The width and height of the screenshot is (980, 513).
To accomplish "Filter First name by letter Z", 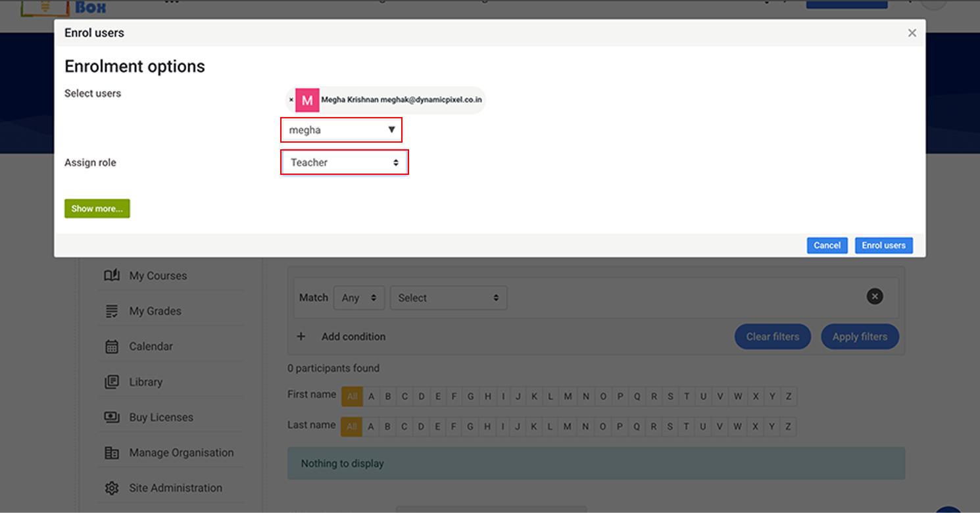I will coord(789,397).
